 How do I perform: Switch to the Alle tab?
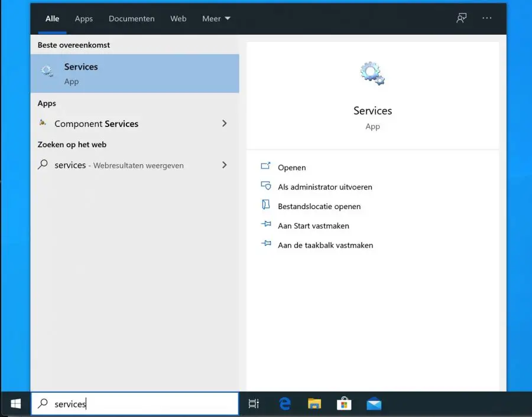52,19
